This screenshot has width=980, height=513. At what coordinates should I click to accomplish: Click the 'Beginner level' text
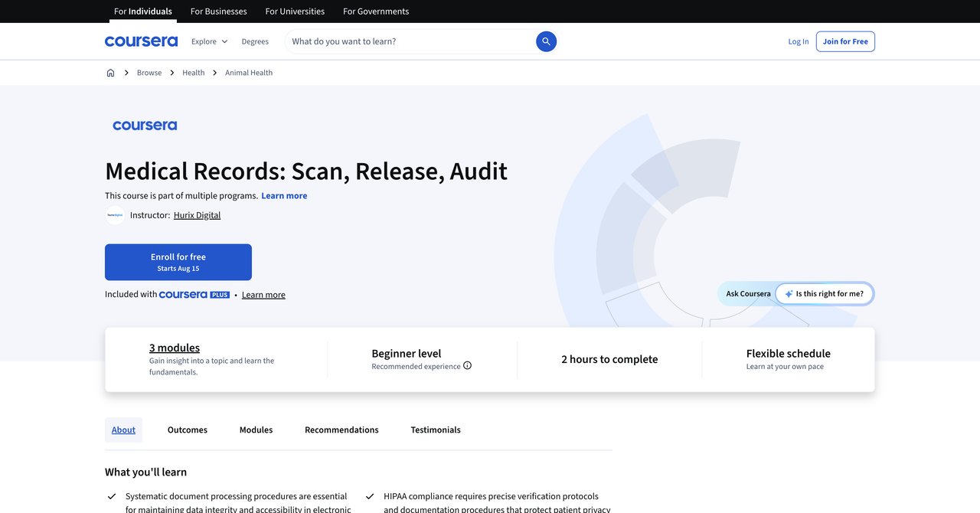pos(407,353)
